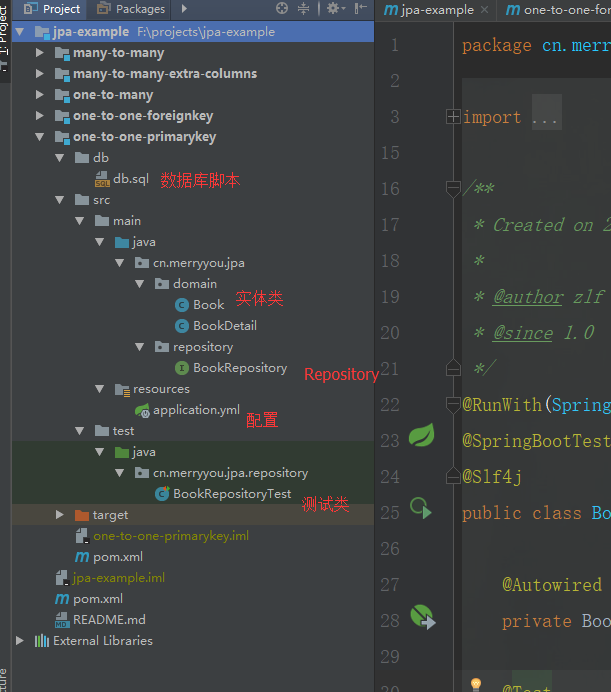This screenshot has width=611, height=692.
Task: Click the run test gutter icon on line 25
Action: (420, 508)
